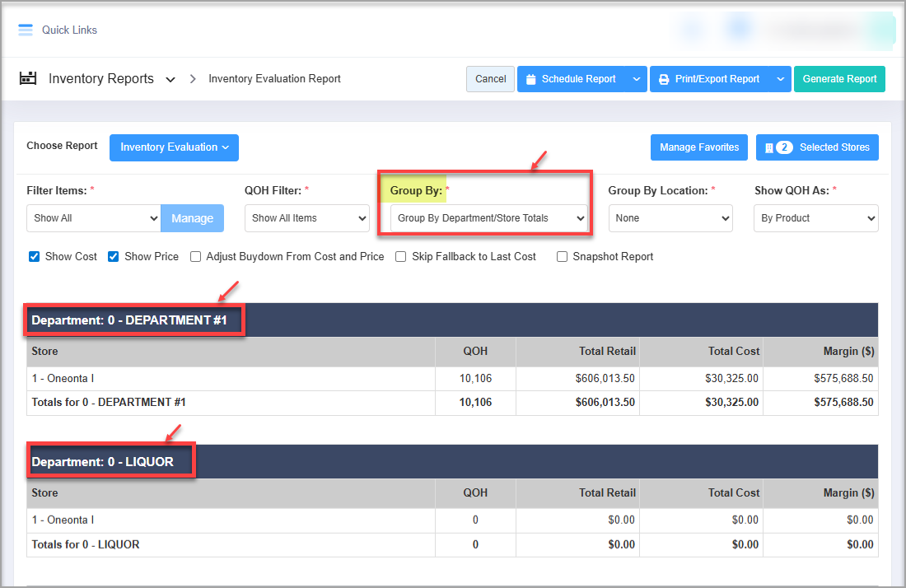The width and height of the screenshot is (906, 588).
Task: Open the Inventory Evaluation report chooser
Action: pos(174,147)
